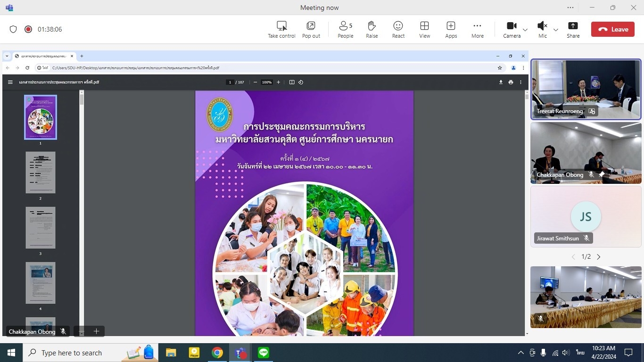Image resolution: width=644 pixels, height=362 pixels.
Task: Click the fit to page icon
Action: click(292, 82)
